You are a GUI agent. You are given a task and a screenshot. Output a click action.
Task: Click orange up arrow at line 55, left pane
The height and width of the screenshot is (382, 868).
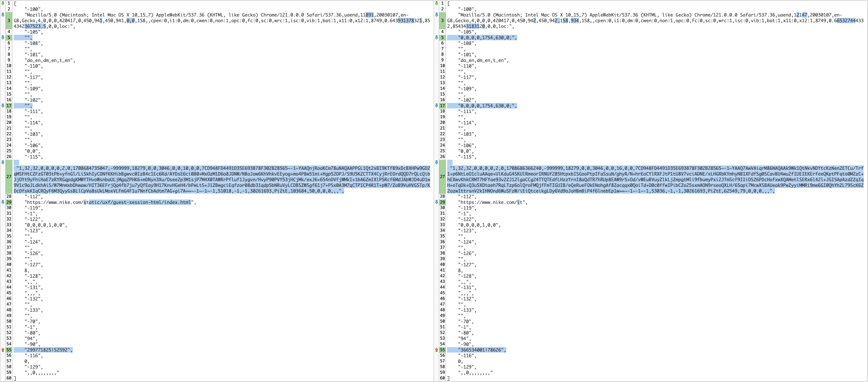[x=3, y=350]
